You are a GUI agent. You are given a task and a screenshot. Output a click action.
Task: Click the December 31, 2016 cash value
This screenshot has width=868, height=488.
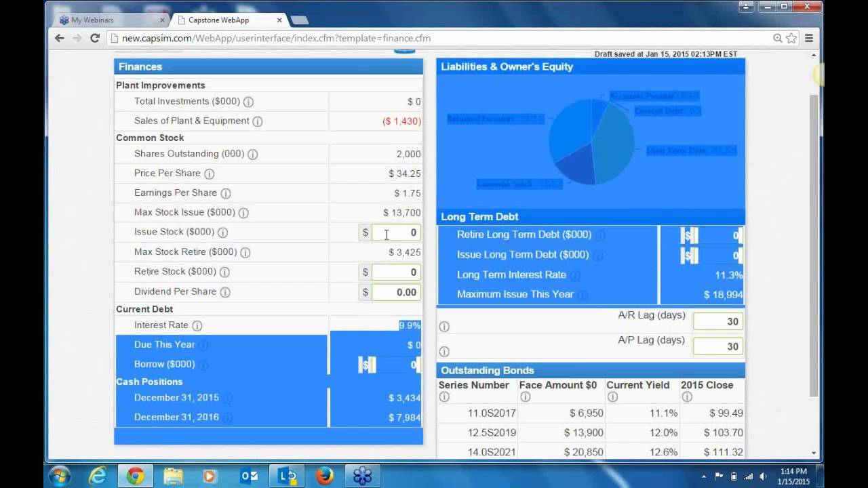click(x=404, y=418)
